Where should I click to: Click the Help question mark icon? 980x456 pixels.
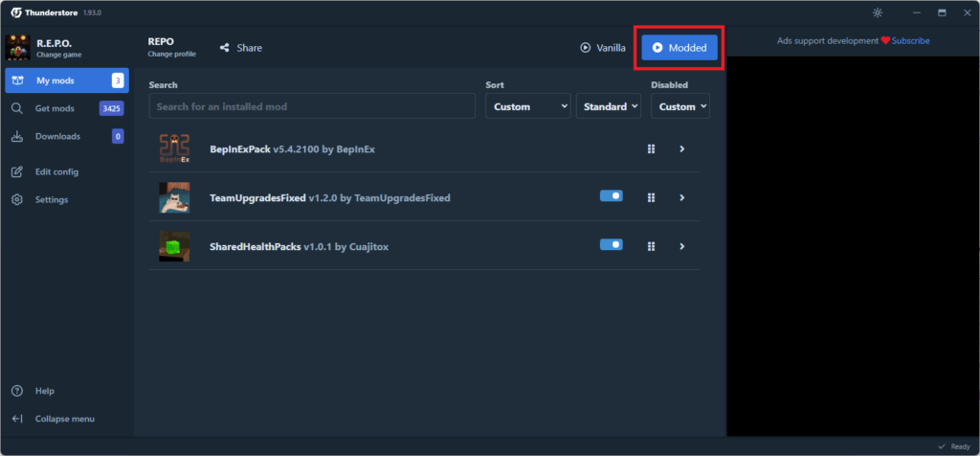point(17,391)
